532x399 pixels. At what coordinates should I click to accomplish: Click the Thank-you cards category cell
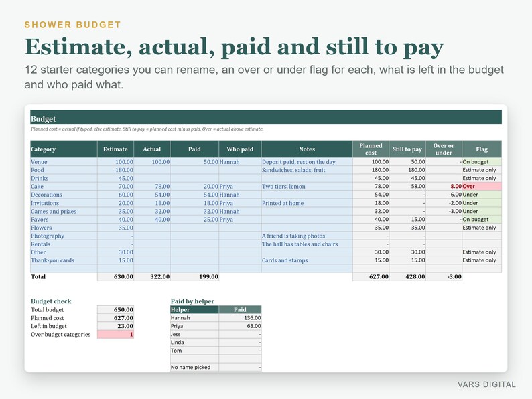pos(64,260)
